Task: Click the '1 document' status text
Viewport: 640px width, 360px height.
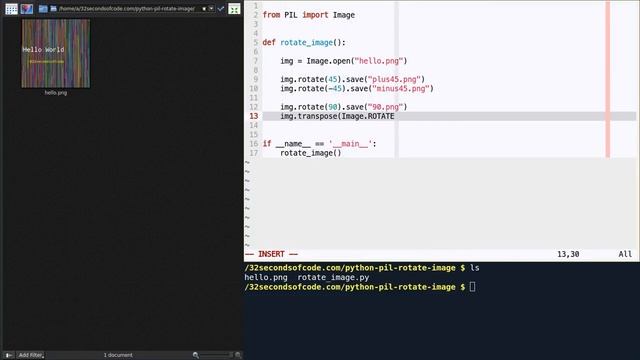Action: (x=118, y=355)
